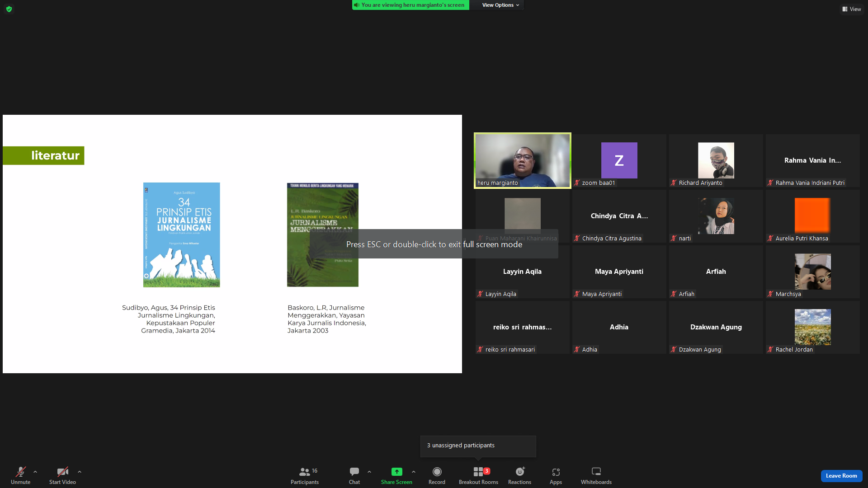868x488 pixels.
Task: Select reiko sri rahmasari's tile
Action: point(522,327)
